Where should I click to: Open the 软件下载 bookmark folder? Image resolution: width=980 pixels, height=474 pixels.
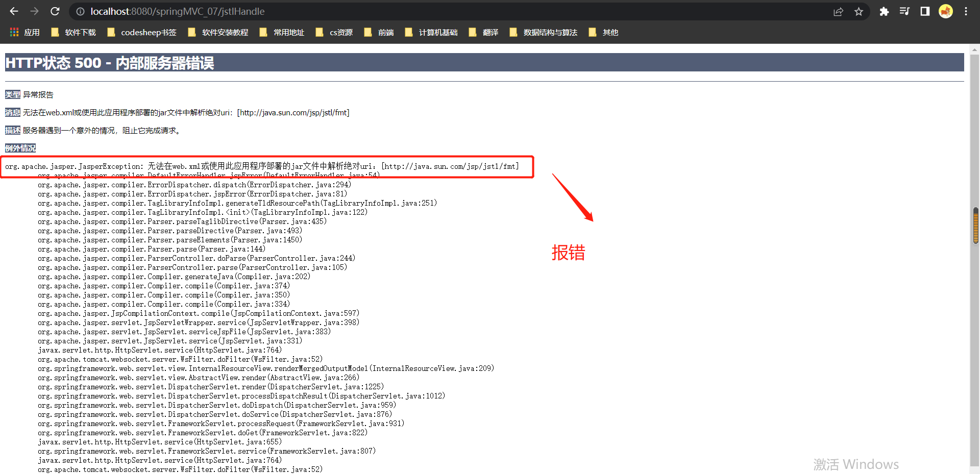[73, 32]
